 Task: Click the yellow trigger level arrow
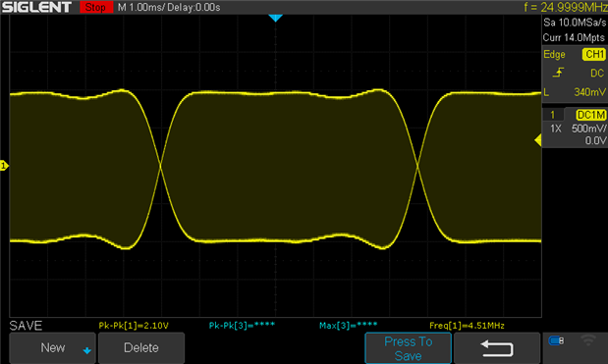tap(538, 139)
